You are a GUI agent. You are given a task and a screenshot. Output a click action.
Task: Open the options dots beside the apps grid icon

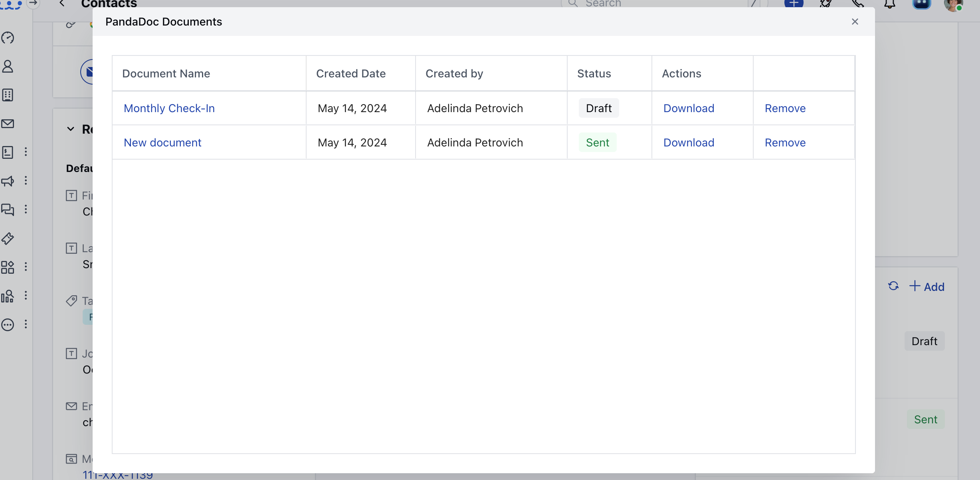[26, 267]
